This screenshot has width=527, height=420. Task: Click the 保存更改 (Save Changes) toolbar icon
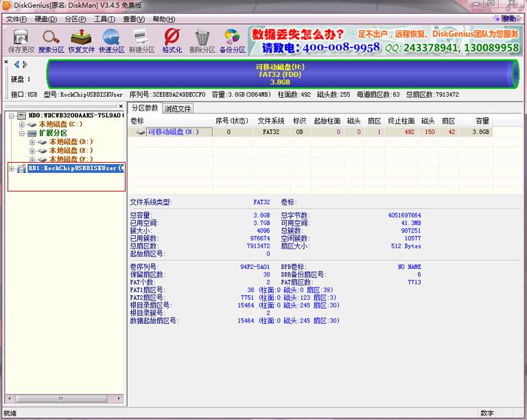pos(21,40)
